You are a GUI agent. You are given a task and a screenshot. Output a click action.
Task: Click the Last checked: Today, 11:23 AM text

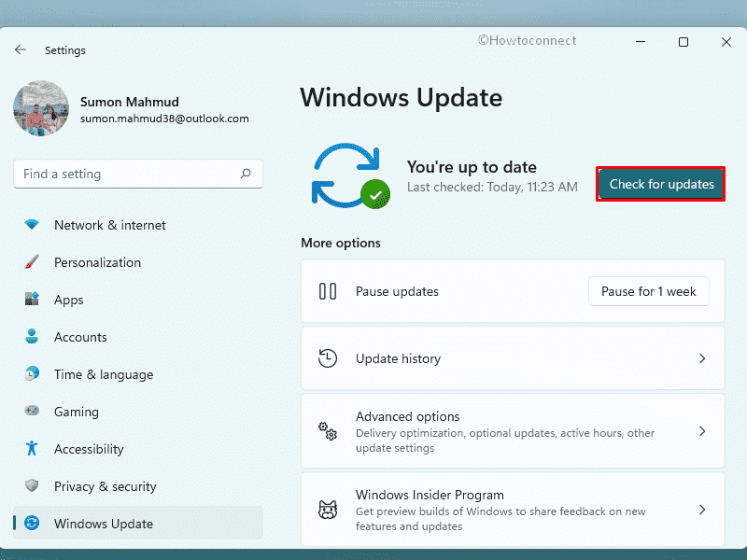[x=492, y=188]
